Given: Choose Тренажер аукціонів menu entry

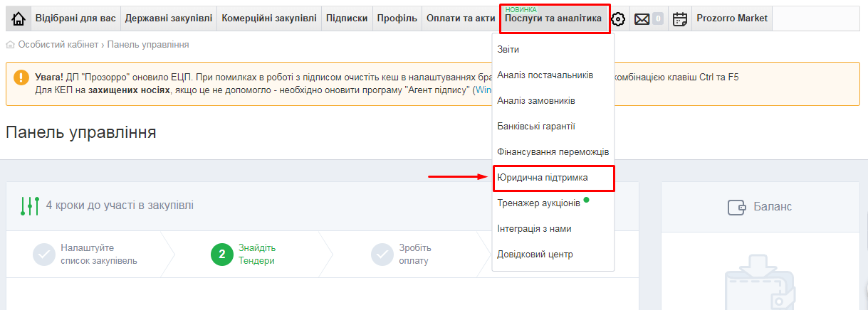Looking at the screenshot, I should tap(538, 203).
